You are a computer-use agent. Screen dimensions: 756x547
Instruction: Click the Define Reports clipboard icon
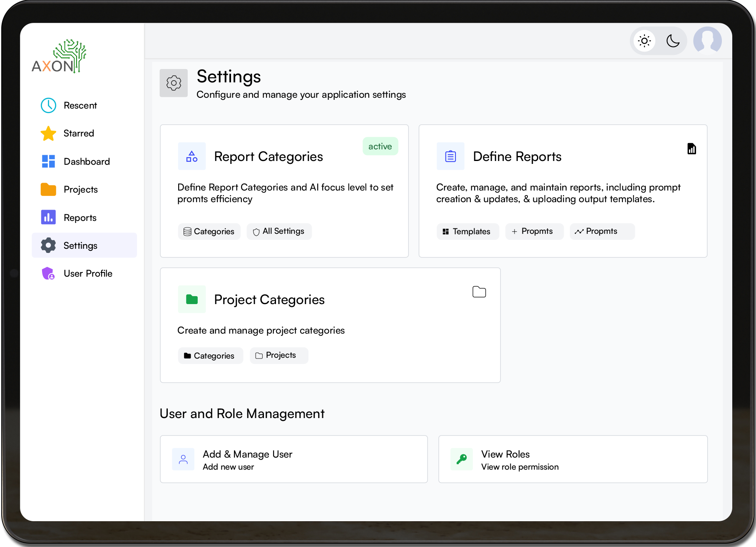[x=450, y=156]
